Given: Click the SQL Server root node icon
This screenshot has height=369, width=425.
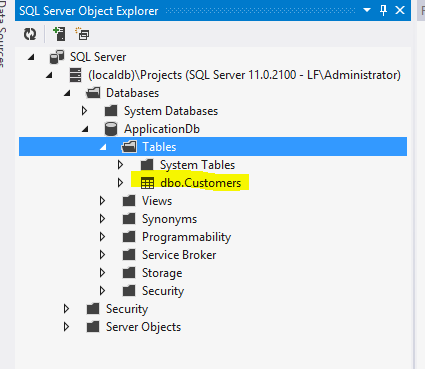Looking at the screenshot, I should 57,57.
